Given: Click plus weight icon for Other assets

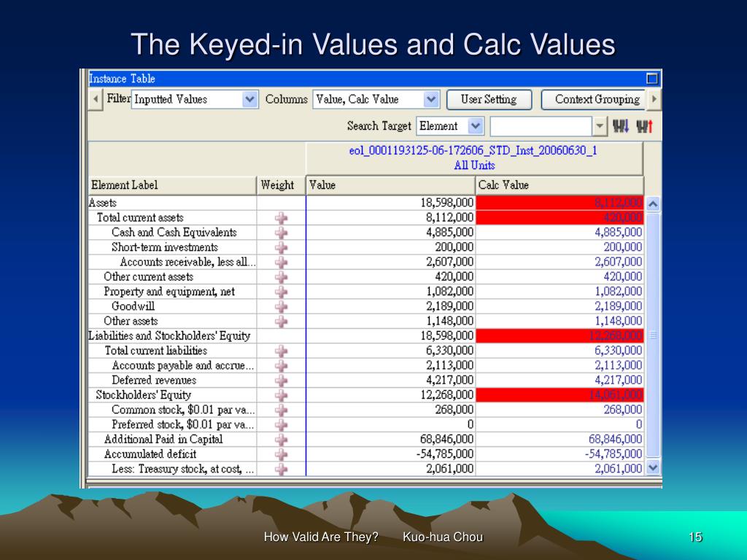Looking at the screenshot, I should 281,322.
